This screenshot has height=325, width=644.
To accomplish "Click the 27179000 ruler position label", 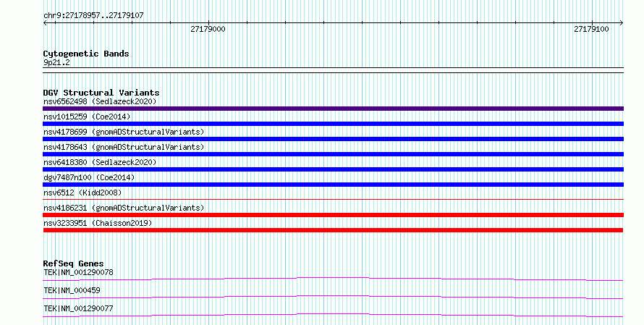I will point(208,29).
